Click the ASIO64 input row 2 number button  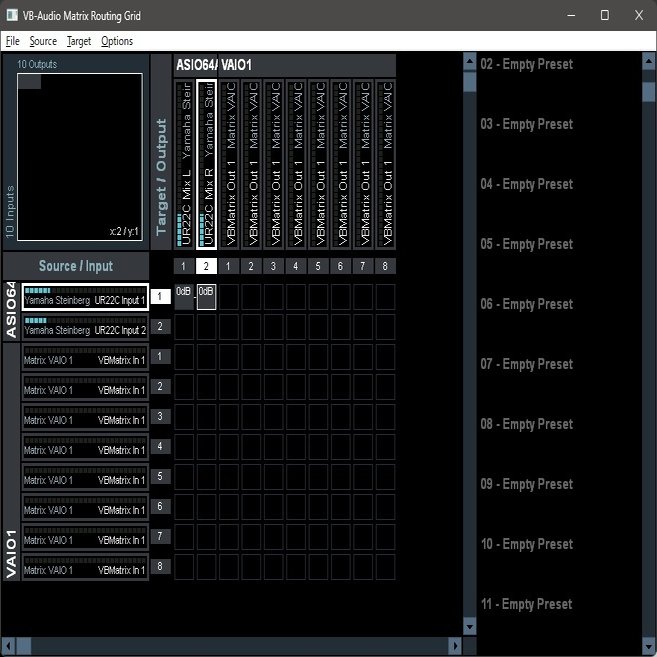(159, 326)
